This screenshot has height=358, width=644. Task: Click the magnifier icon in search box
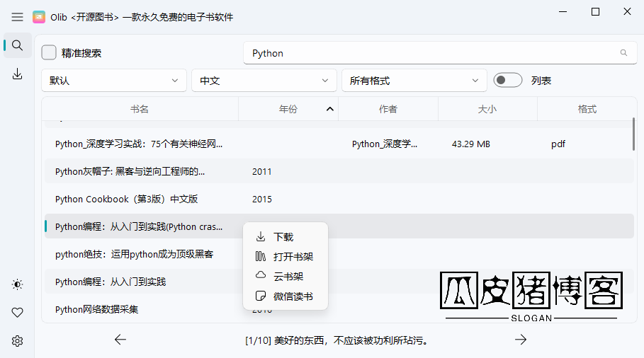tap(623, 53)
